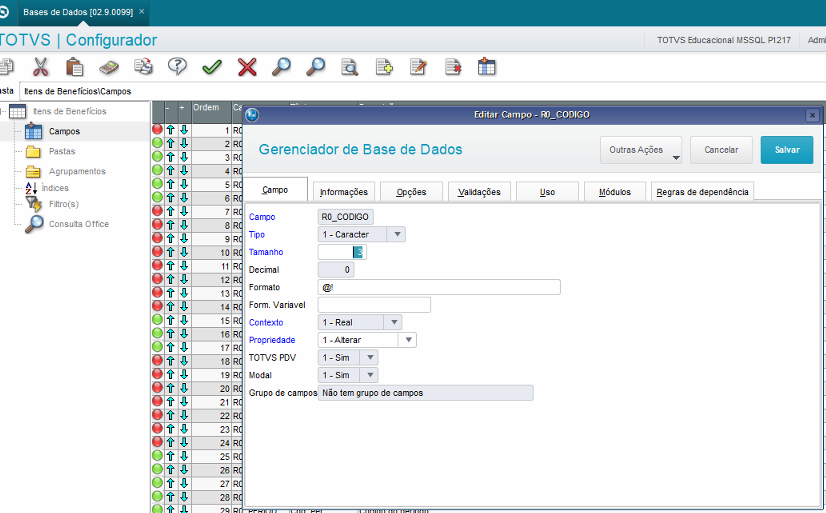The height and width of the screenshot is (513, 826).
Task: Move row 10 down with arrow
Action: pos(184,252)
